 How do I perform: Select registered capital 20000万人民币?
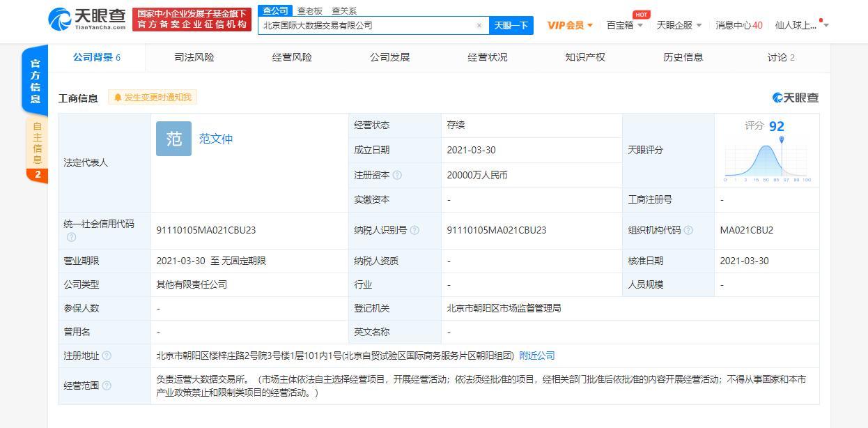[x=477, y=175]
